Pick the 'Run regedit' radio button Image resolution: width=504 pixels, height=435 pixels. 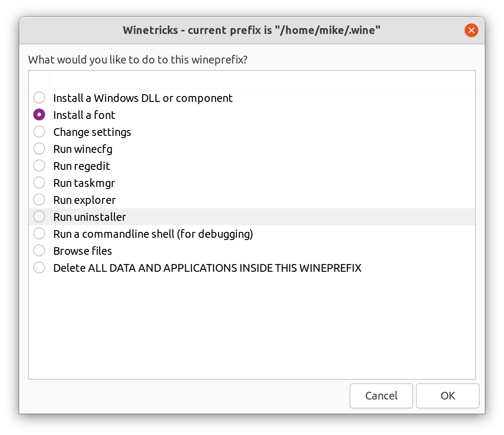tap(39, 166)
